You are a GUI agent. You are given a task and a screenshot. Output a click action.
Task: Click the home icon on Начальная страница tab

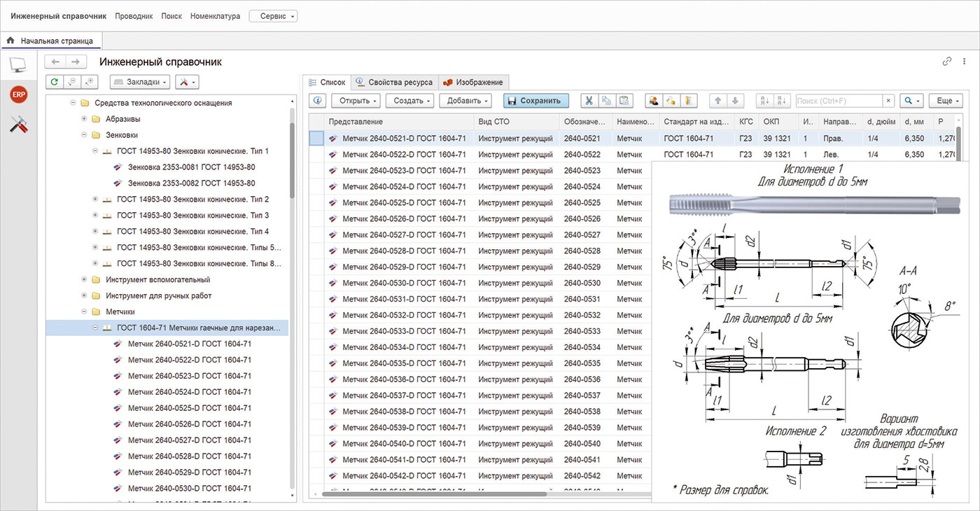(x=10, y=41)
